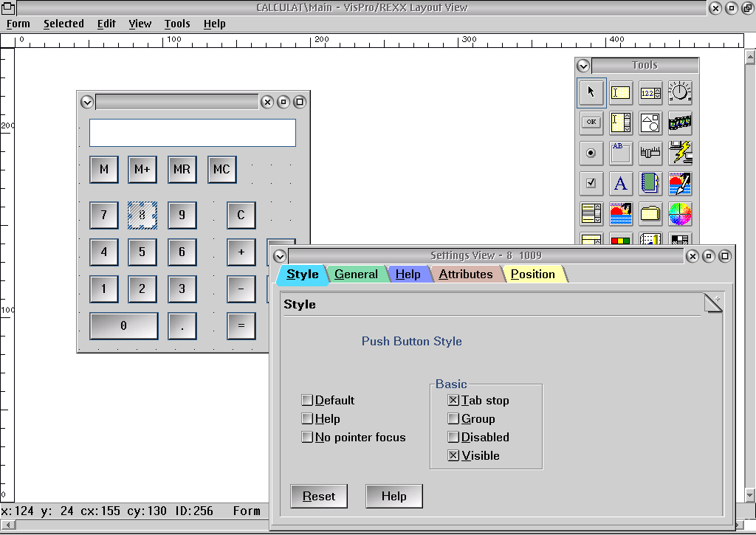Pick the list box tool in Tools
Image resolution: width=756 pixels, height=535 pixels.
tap(591, 213)
